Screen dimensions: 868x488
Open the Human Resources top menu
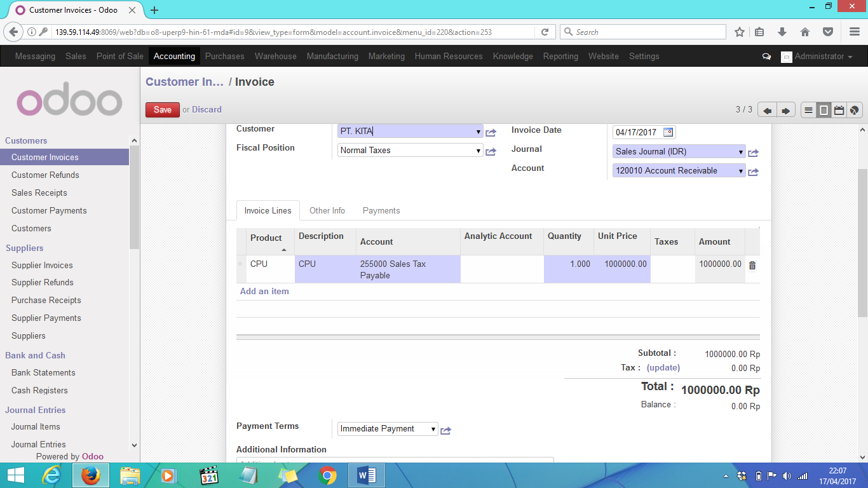point(449,56)
